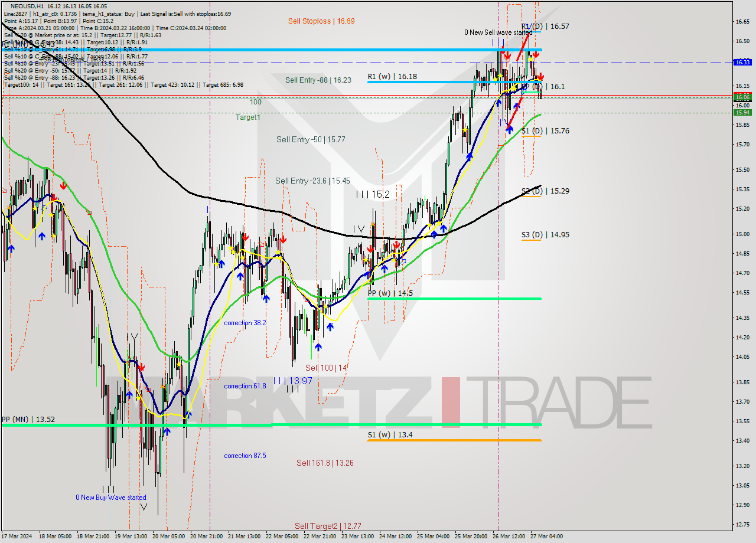Screen dimensions: 756x543
Task: Select the 'Sell 100 | 14' label
Action: 326,368
